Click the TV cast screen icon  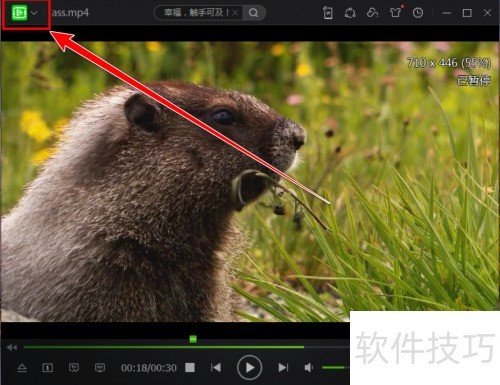tap(74, 368)
